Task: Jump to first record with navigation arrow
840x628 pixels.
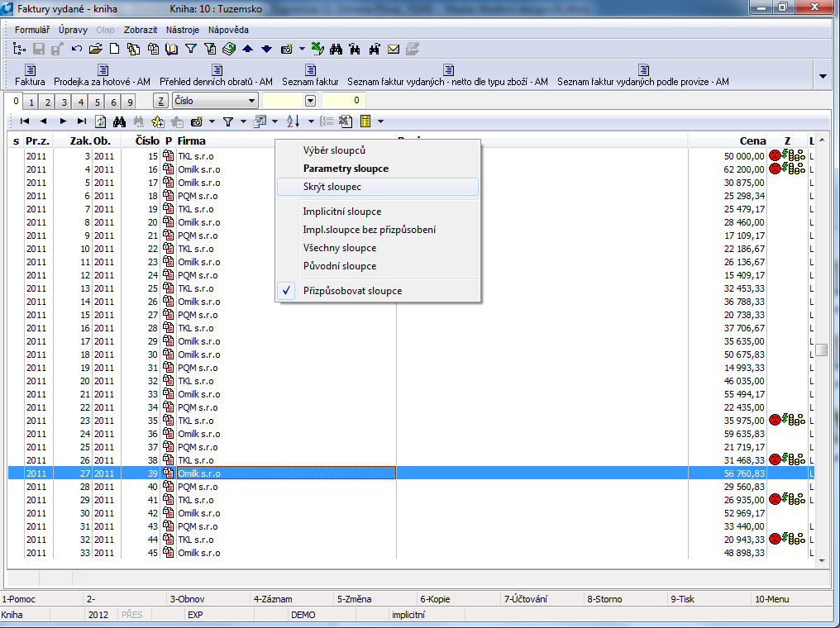Action: [25, 121]
